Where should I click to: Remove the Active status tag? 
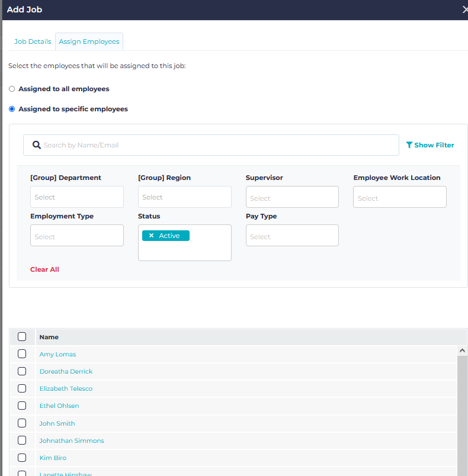(x=152, y=236)
